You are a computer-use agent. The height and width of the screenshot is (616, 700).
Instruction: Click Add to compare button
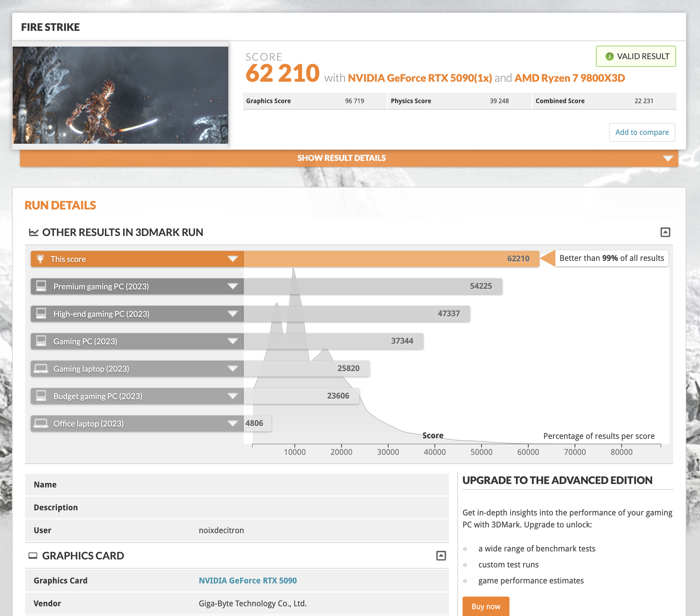pos(641,132)
